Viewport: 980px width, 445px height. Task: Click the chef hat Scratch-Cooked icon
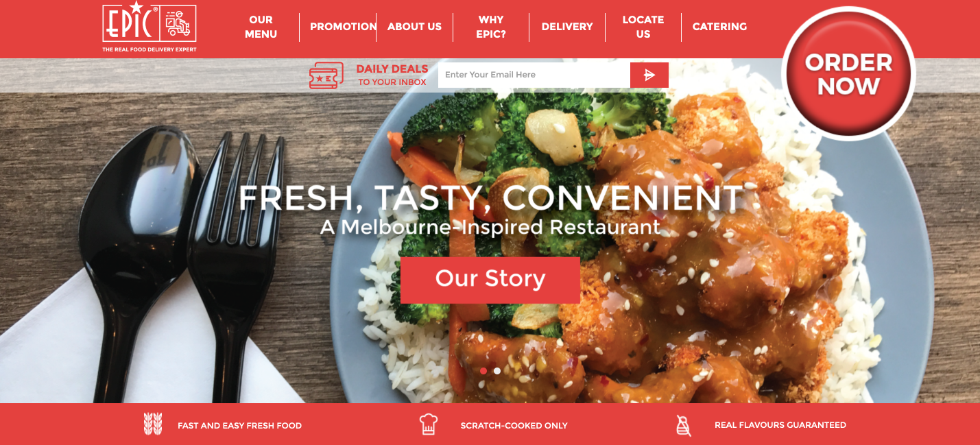pos(429,424)
